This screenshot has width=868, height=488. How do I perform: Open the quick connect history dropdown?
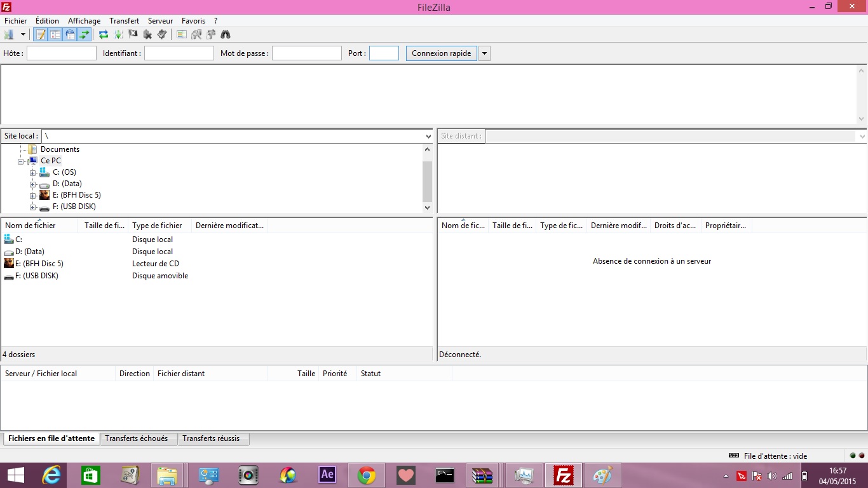point(485,53)
